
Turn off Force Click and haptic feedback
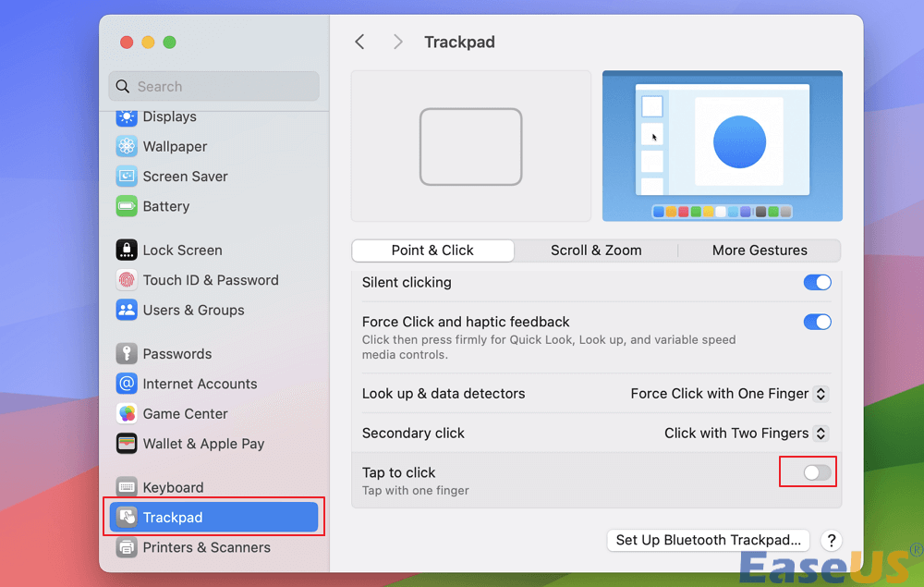(x=817, y=322)
